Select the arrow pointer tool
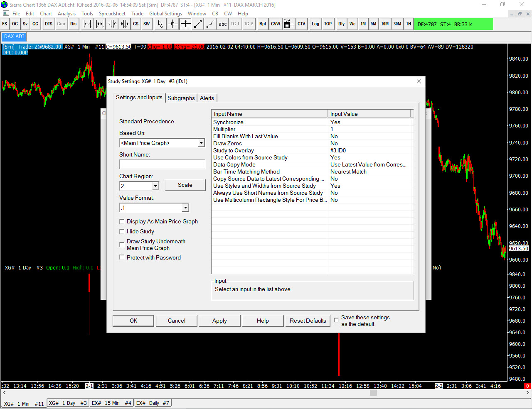Image resolution: width=532 pixels, height=409 pixels. coord(160,24)
